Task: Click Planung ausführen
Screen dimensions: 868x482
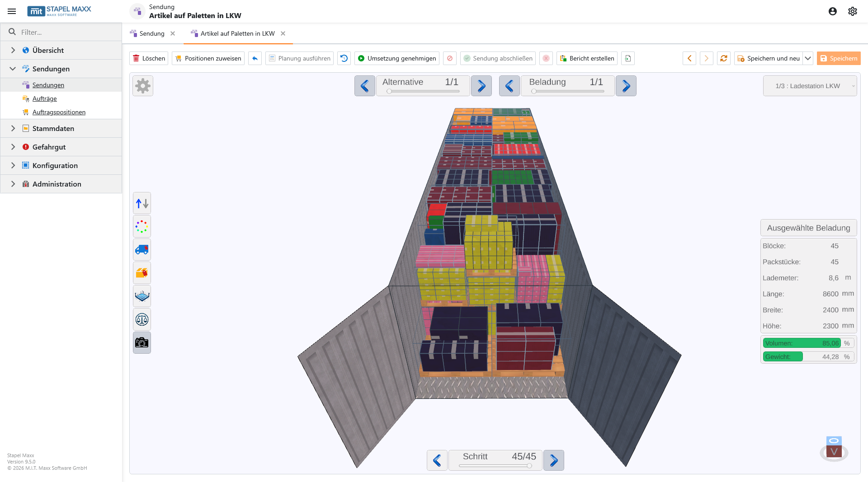Action: 300,58
